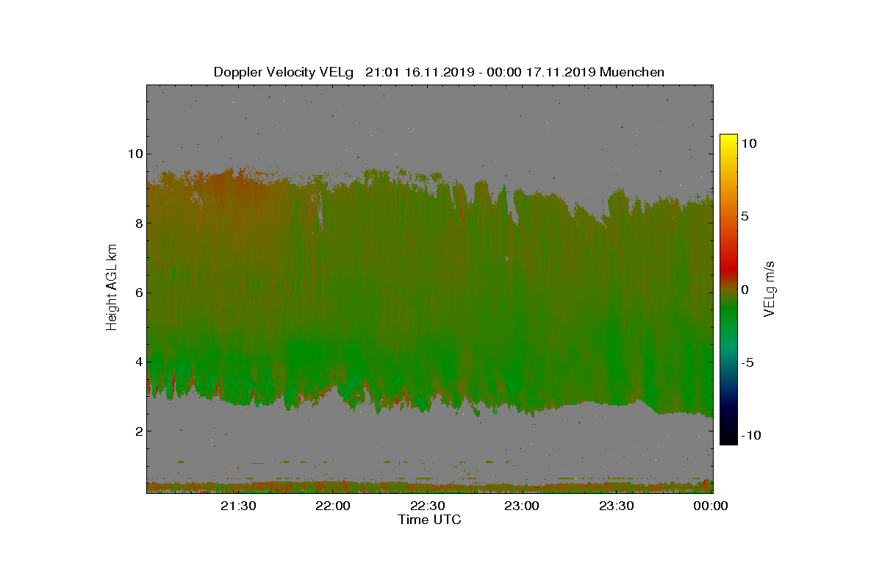Click the height label '2' on y-axis
Screen dimensions: 882x588
pyautogui.click(x=138, y=431)
